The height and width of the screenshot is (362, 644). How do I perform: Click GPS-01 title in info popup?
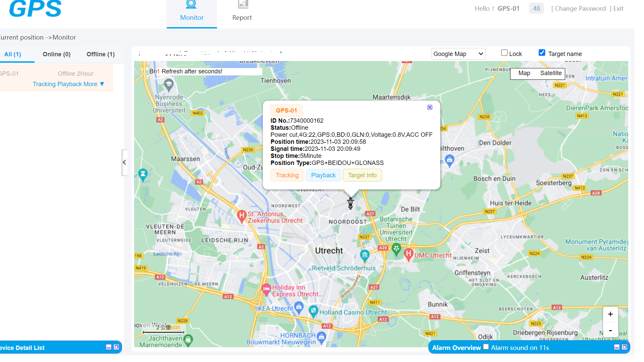click(x=286, y=111)
